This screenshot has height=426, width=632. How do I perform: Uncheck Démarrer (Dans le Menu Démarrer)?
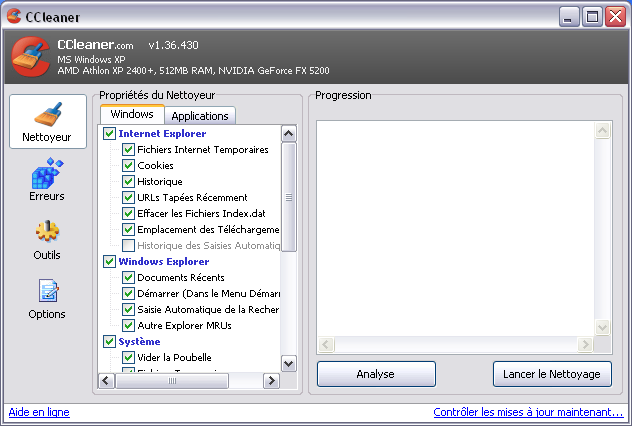pos(128,293)
